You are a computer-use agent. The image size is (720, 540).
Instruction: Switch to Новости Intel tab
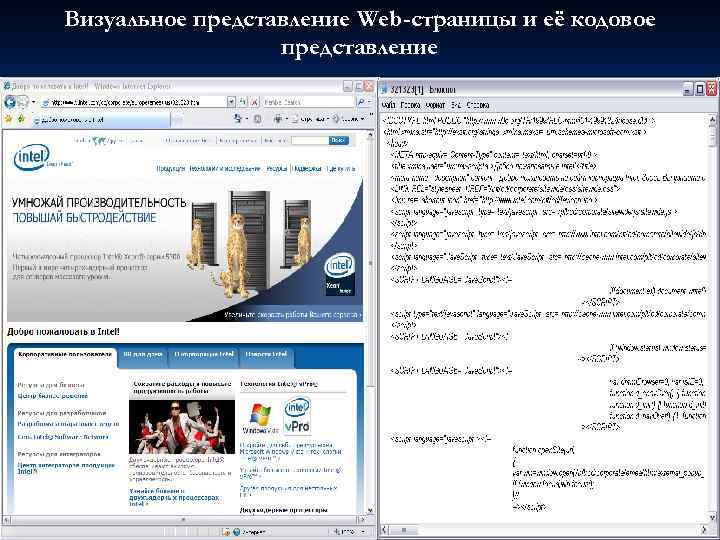pyautogui.click(x=266, y=354)
